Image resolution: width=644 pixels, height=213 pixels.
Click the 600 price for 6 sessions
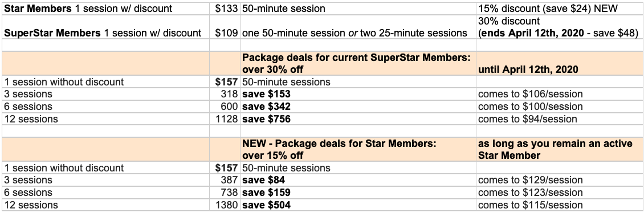tap(225, 106)
